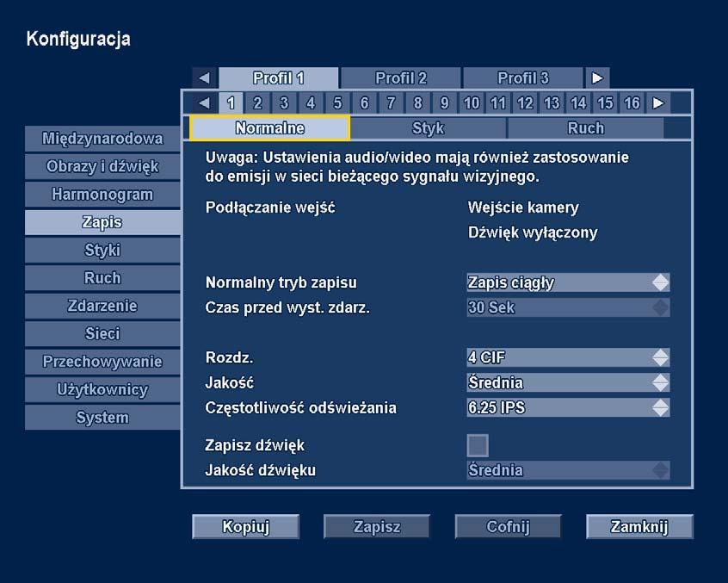
Task: Select camera channel 8
Action: point(418,103)
